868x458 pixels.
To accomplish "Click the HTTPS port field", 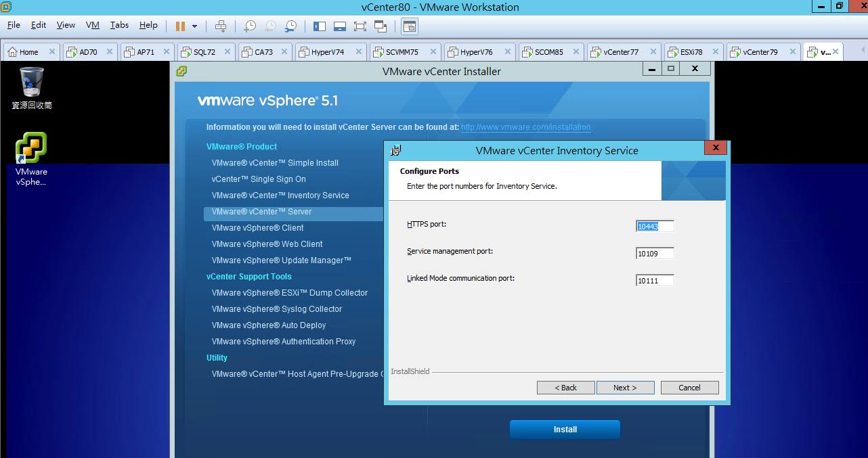I will coord(655,227).
